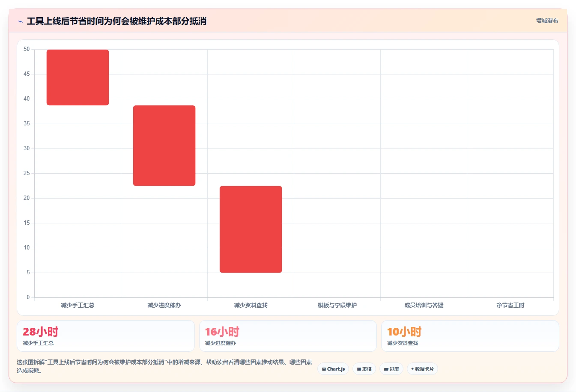Click the x-axis label 减少手工汇总

click(78, 305)
